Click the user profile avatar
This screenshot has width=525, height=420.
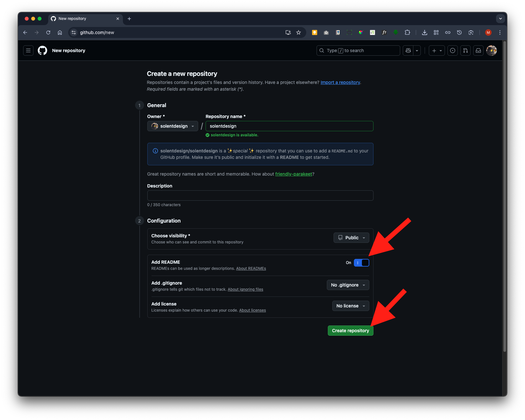tap(491, 50)
